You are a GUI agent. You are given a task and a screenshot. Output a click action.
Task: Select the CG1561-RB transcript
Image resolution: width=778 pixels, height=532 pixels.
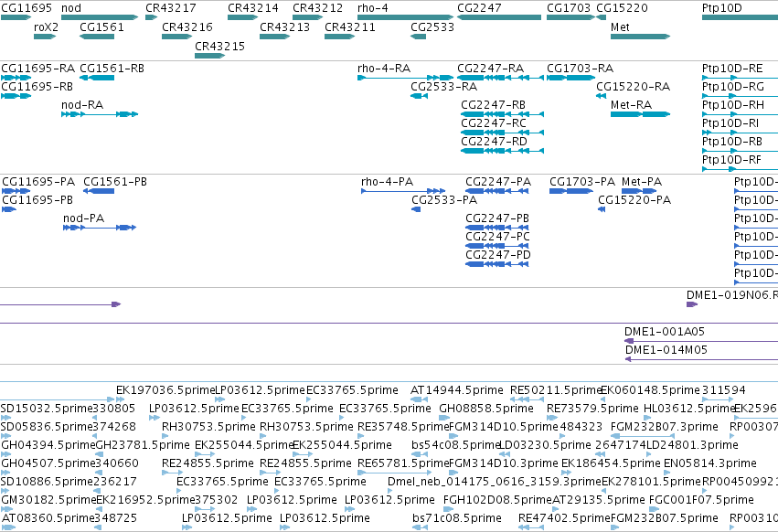[x=97, y=78]
